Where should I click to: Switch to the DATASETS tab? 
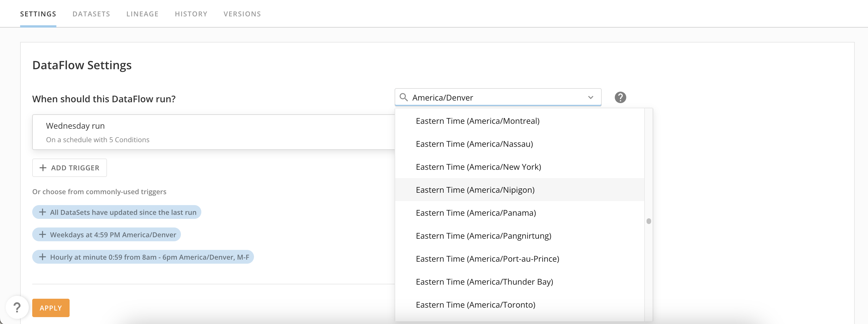point(91,14)
